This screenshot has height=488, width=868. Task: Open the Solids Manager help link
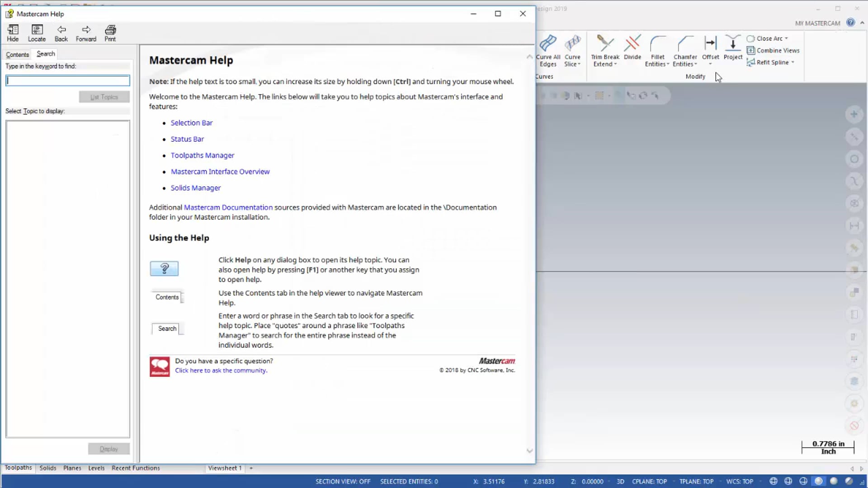[x=196, y=188]
